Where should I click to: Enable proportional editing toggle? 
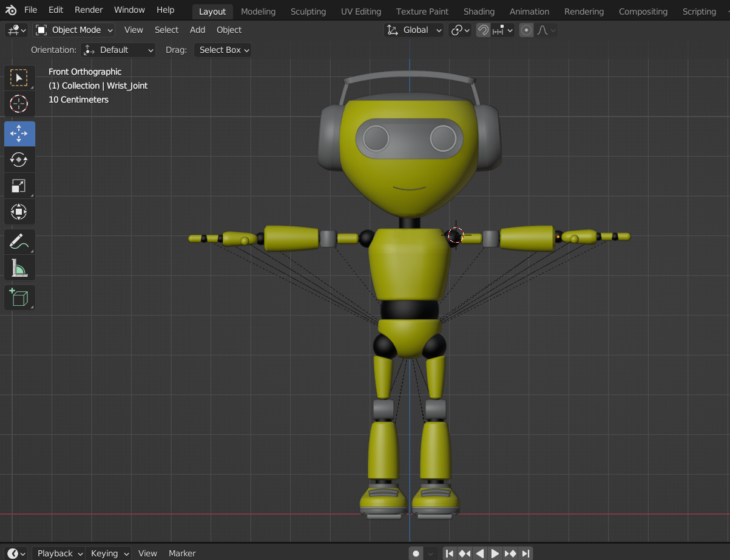(x=526, y=30)
